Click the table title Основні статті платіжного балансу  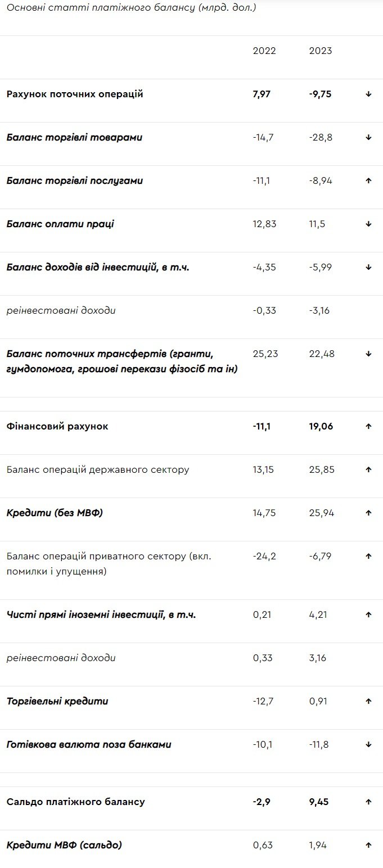tap(131, 9)
